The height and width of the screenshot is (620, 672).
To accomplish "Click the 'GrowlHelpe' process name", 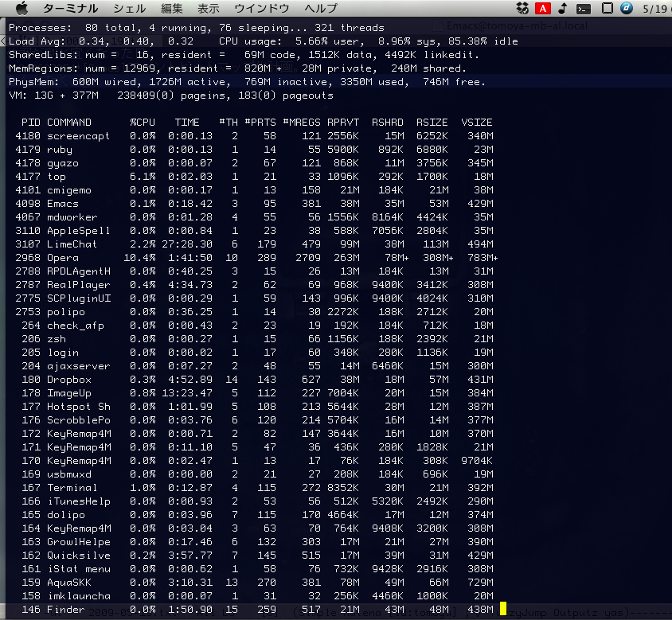I will click(79, 542).
